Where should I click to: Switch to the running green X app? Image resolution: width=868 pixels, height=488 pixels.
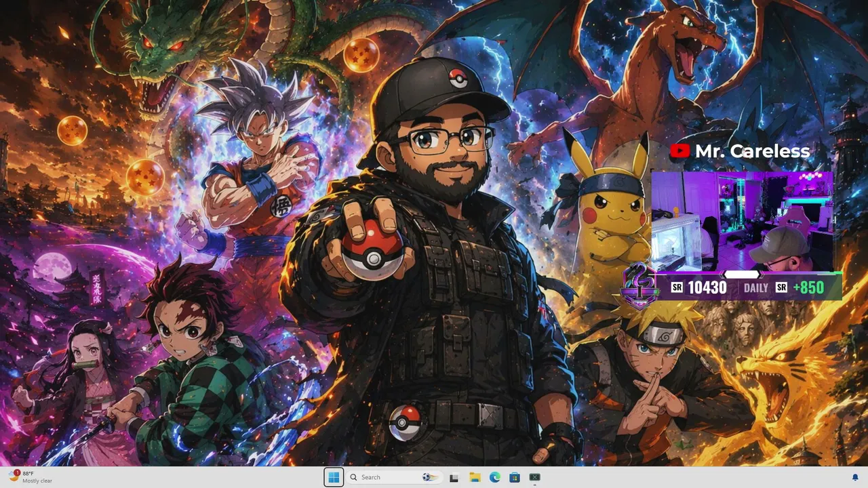(535, 477)
